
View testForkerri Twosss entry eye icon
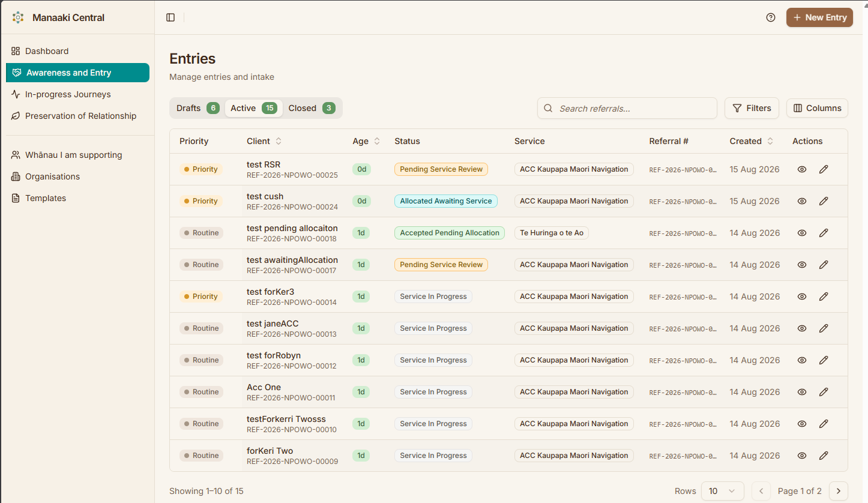pyautogui.click(x=802, y=424)
